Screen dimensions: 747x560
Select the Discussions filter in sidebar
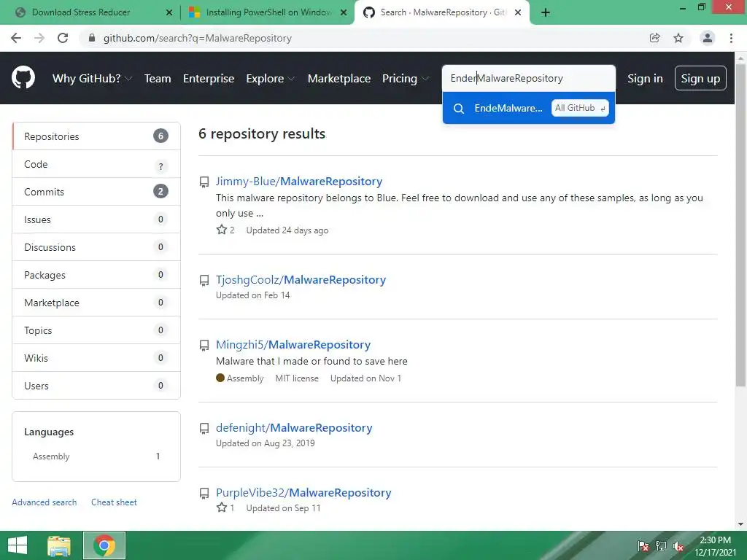click(x=96, y=247)
